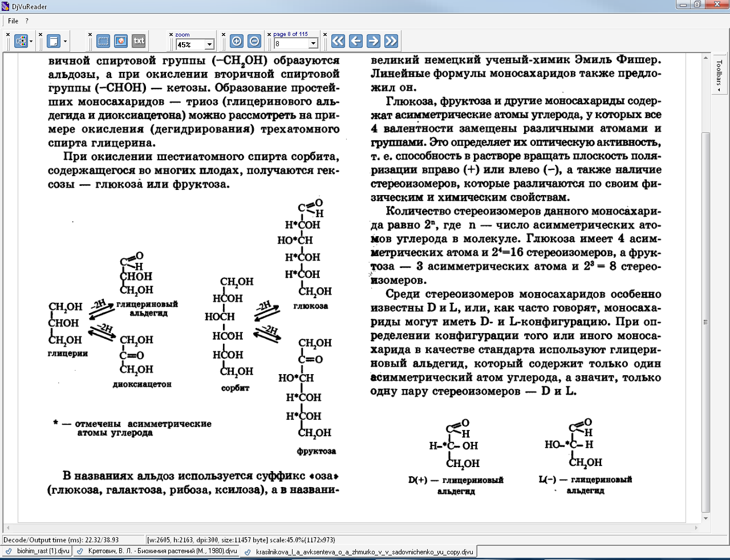
Task: Close the color mode toolbar group
Action: (x=8, y=34)
